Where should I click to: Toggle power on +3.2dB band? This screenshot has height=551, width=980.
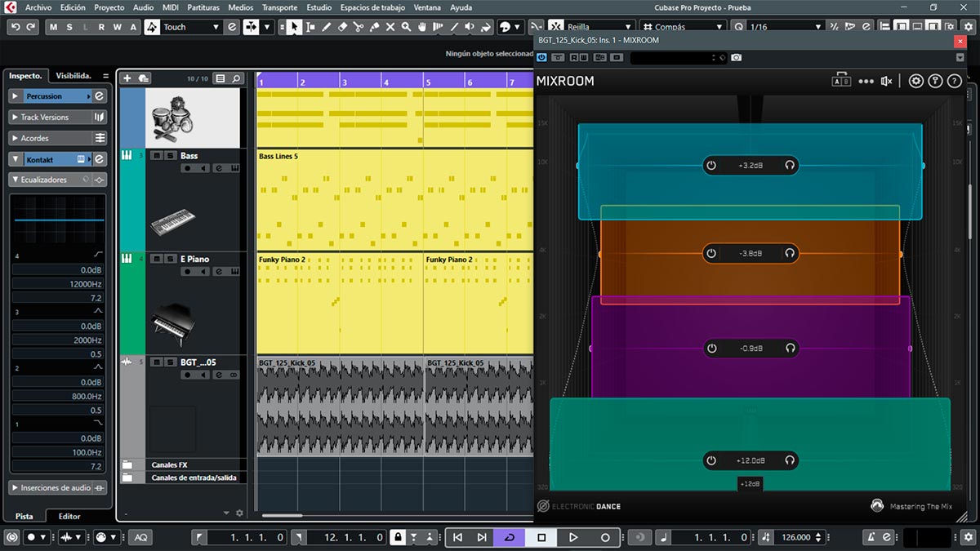pyautogui.click(x=711, y=165)
